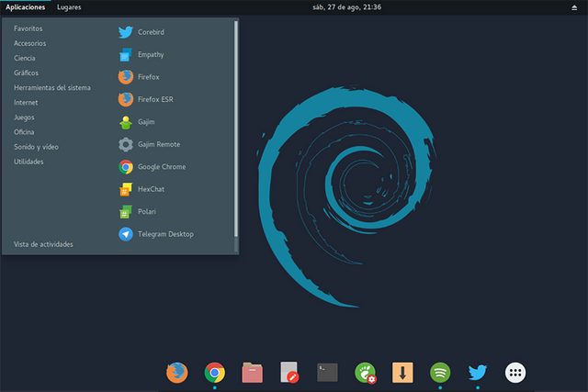Screen dimensions: 588x392
Task: Select the Favoritos category
Action: click(x=28, y=28)
